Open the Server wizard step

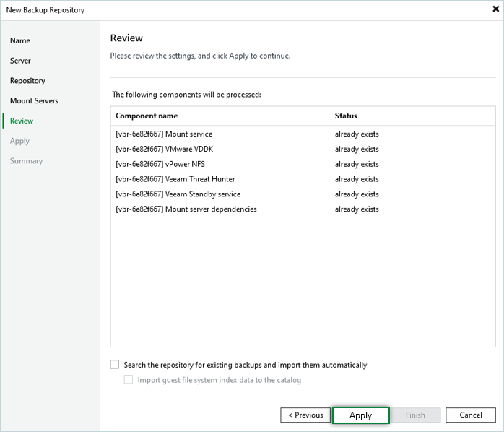click(x=20, y=61)
